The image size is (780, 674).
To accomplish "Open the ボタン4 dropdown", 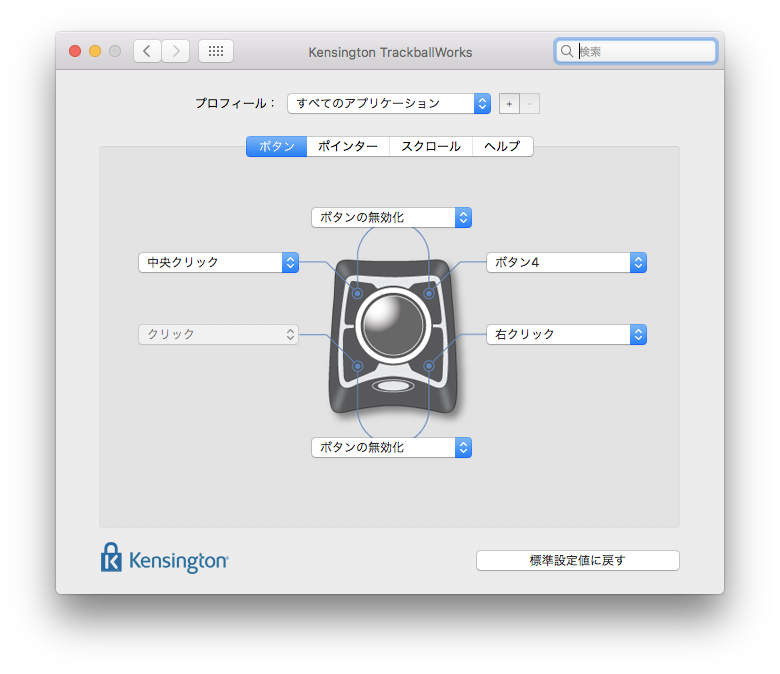I will coord(567,262).
